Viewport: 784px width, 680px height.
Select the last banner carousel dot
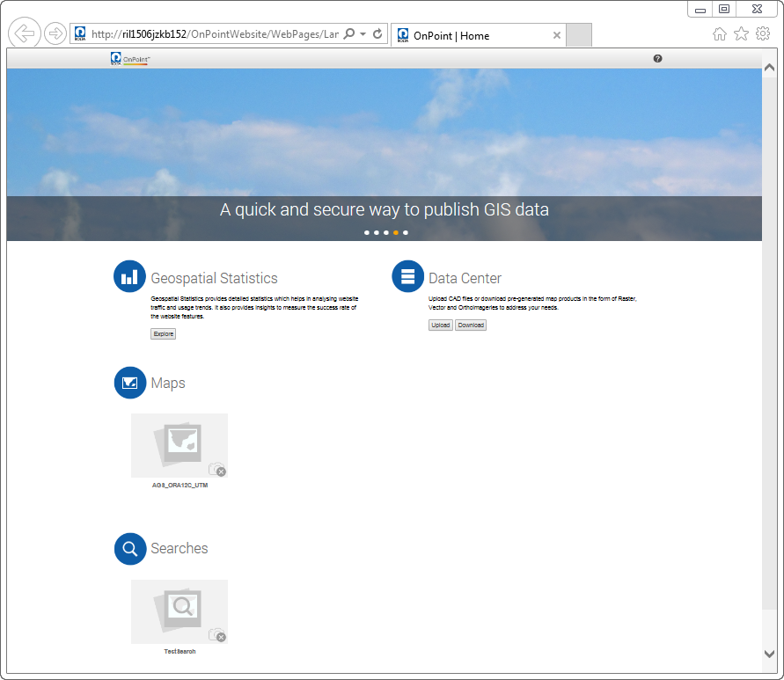[406, 233]
